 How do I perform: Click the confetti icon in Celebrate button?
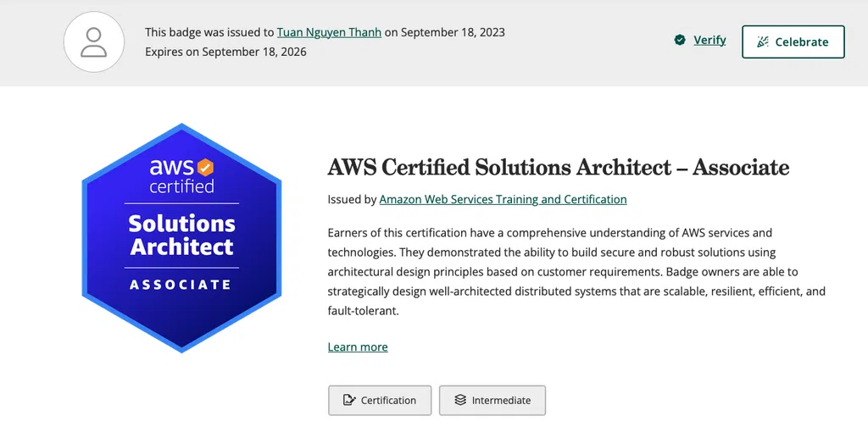[763, 42]
